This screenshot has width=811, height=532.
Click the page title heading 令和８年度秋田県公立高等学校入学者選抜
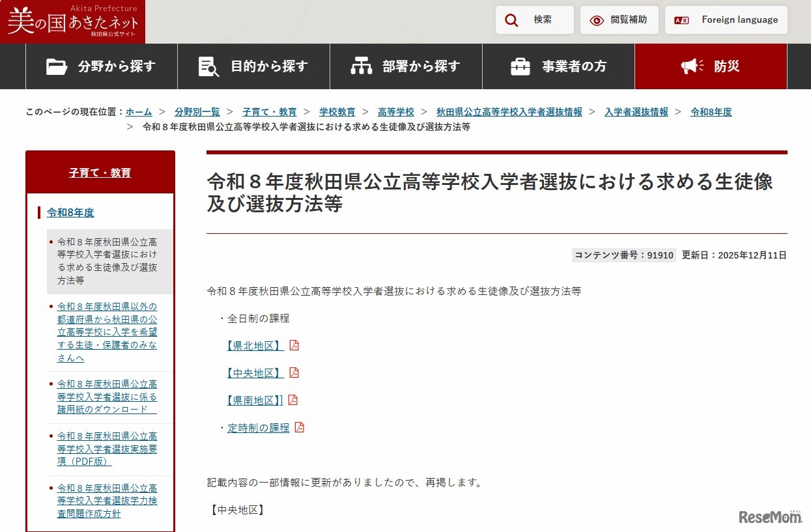[x=490, y=193]
